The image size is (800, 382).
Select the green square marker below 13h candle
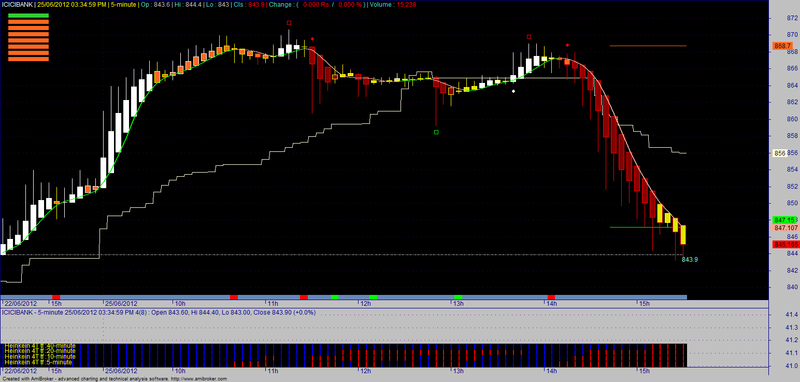(436, 132)
